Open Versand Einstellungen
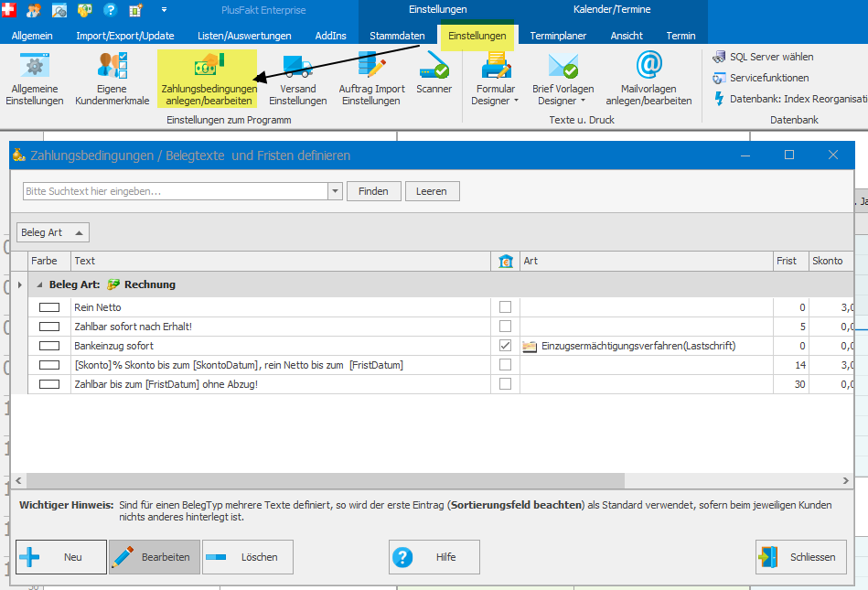The height and width of the screenshot is (590, 868). pos(298,79)
